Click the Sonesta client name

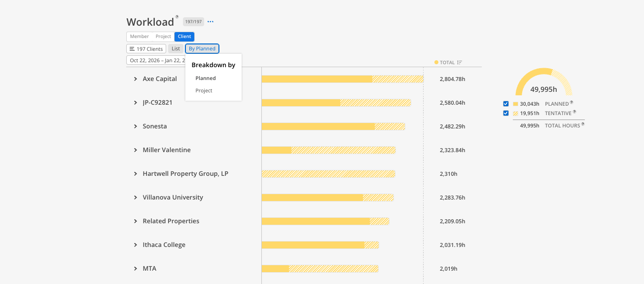click(x=155, y=126)
